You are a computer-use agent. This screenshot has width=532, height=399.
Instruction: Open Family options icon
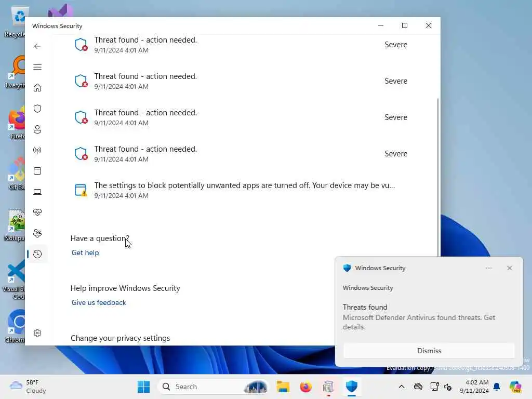click(37, 233)
